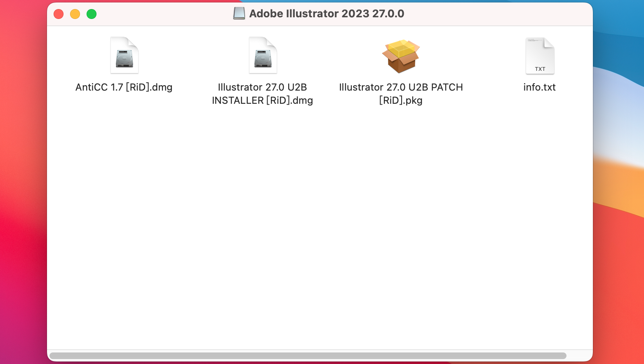
Task: Open the info.txt text document icon
Action: click(539, 55)
